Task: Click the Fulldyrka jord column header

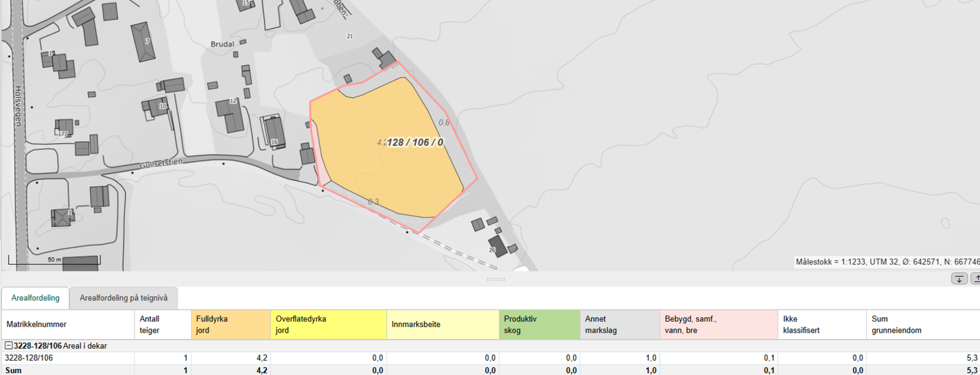Action: pos(230,324)
